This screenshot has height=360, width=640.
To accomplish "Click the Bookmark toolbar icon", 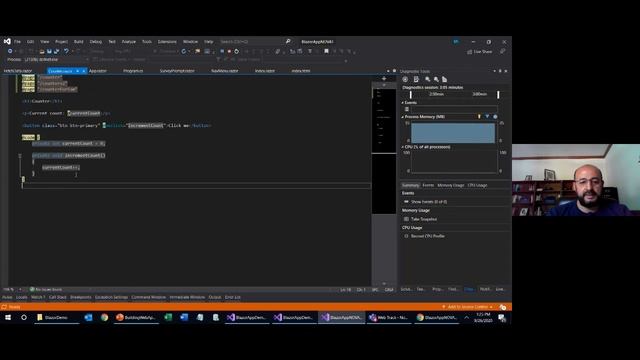I will click(326, 51).
